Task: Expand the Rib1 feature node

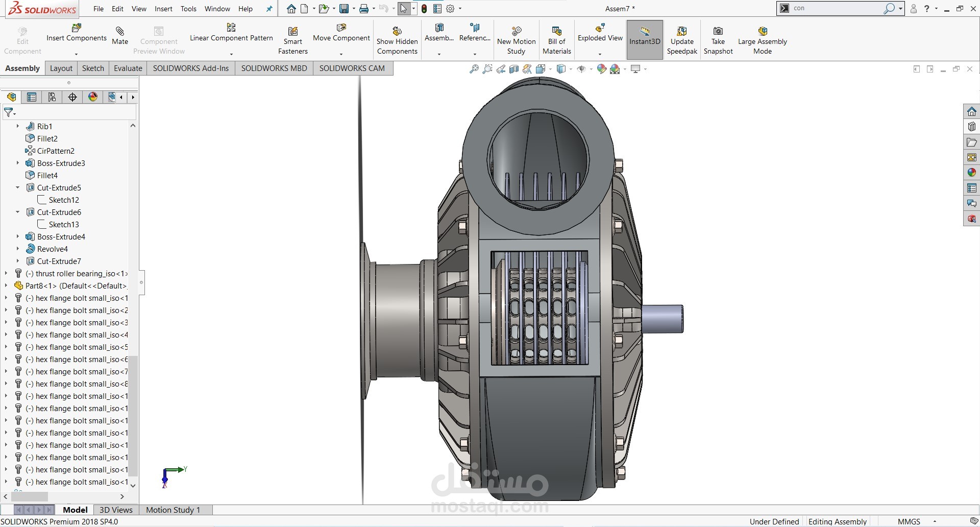Action: coord(18,126)
